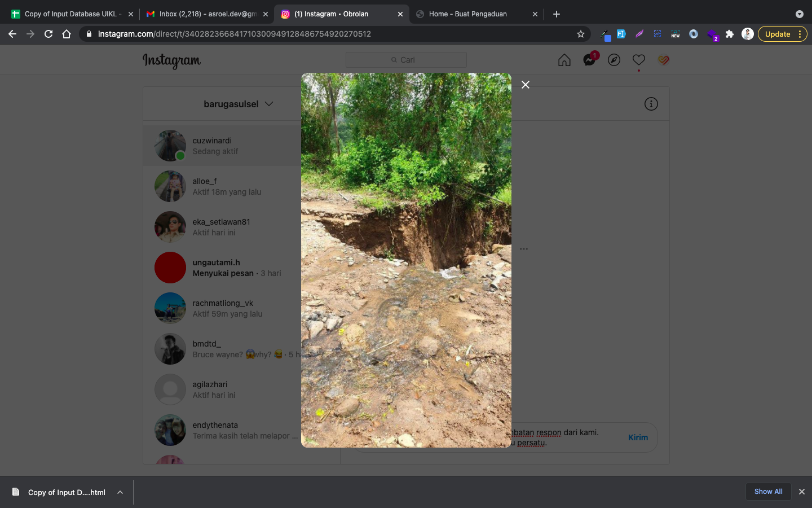
Task: Bookmark this page with star icon
Action: tap(581, 34)
